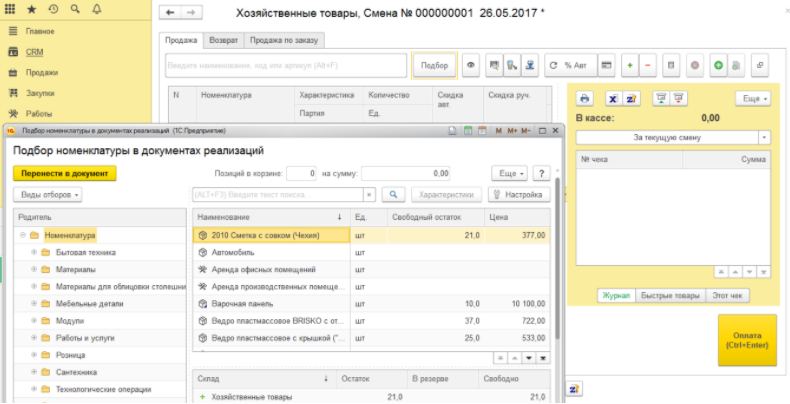
Task: Open global search magnifier icon
Action: pyautogui.click(x=75, y=9)
